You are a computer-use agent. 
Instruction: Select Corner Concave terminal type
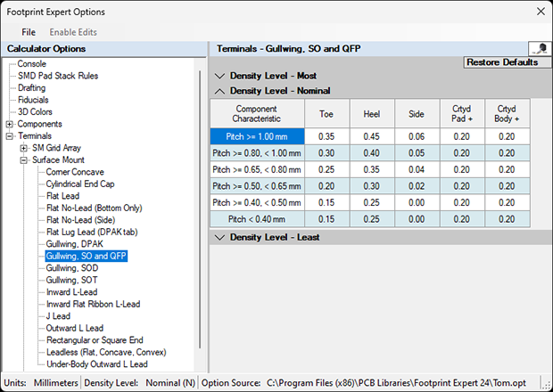75,172
